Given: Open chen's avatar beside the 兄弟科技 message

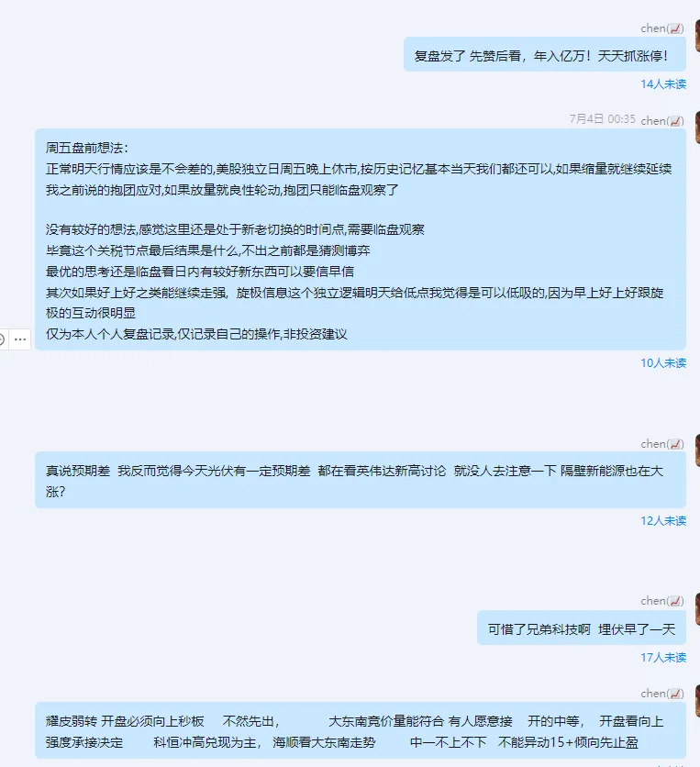Looking at the screenshot, I should pos(697,608).
